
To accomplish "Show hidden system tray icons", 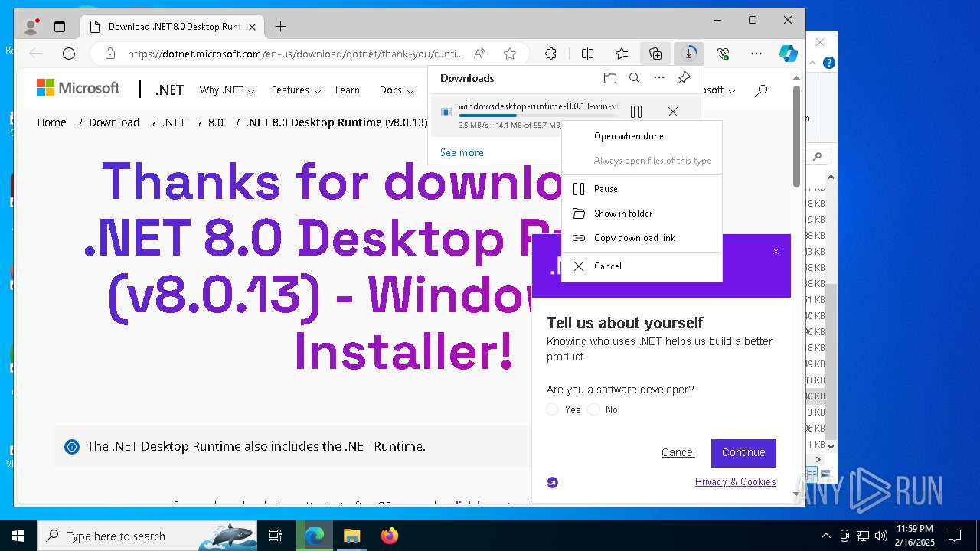I will click(x=826, y=536).
